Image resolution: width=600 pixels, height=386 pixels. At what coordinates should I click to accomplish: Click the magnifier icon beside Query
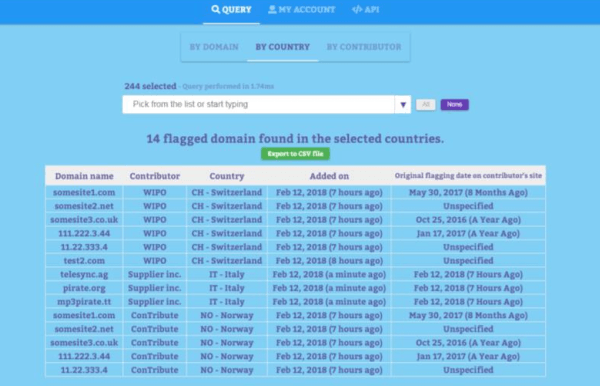click(x=215, y=10)
